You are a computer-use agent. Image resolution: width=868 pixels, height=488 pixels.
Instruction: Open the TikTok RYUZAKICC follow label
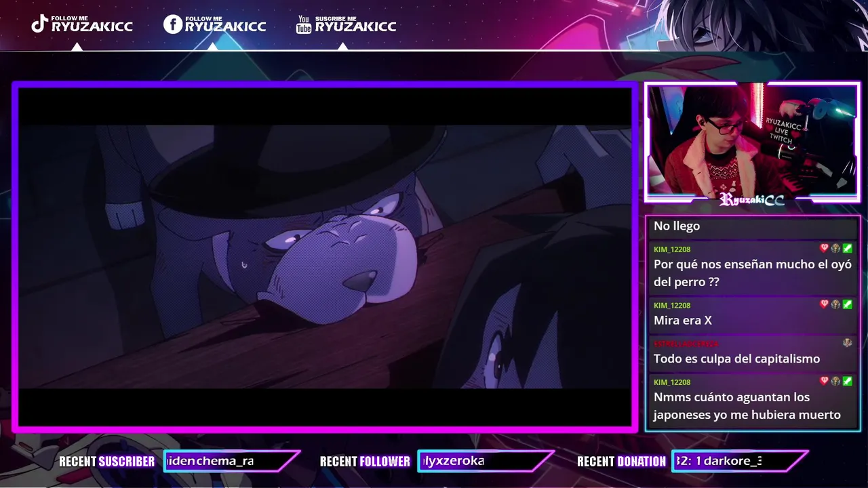point(92,24)
